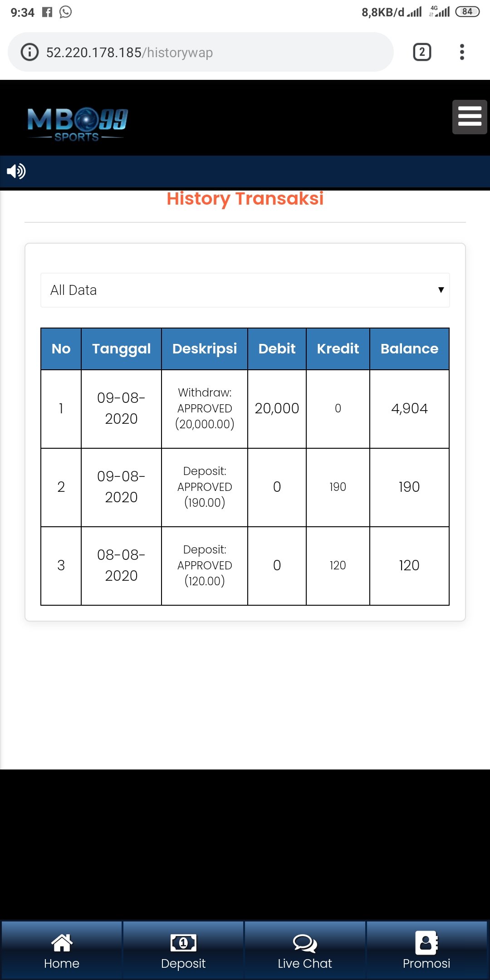The image size is (490, 980).
Task: Click the Debit column header
Action: pyautogui.click(x=277, y=348)
